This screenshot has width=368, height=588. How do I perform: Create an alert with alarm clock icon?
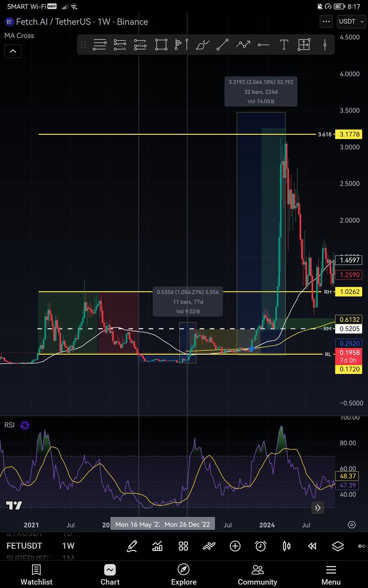coord(261,546)
